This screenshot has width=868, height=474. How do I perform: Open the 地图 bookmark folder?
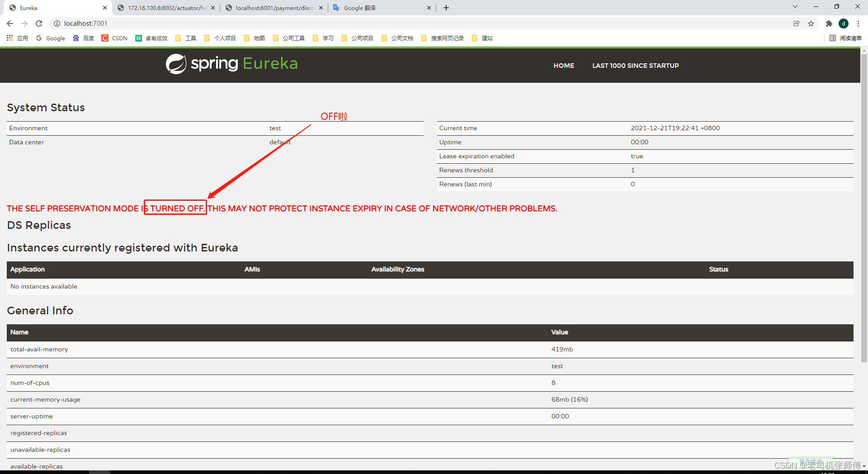254,38
